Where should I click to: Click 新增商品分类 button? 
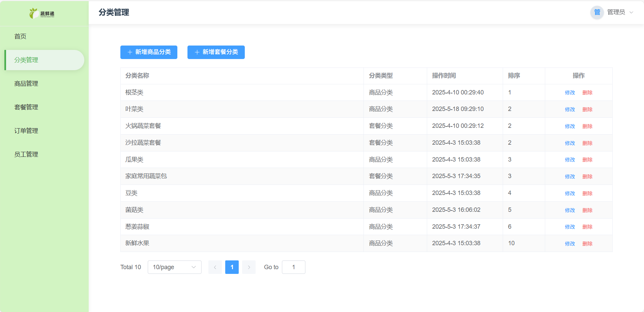pyautogui.click(x=149, y=52)
